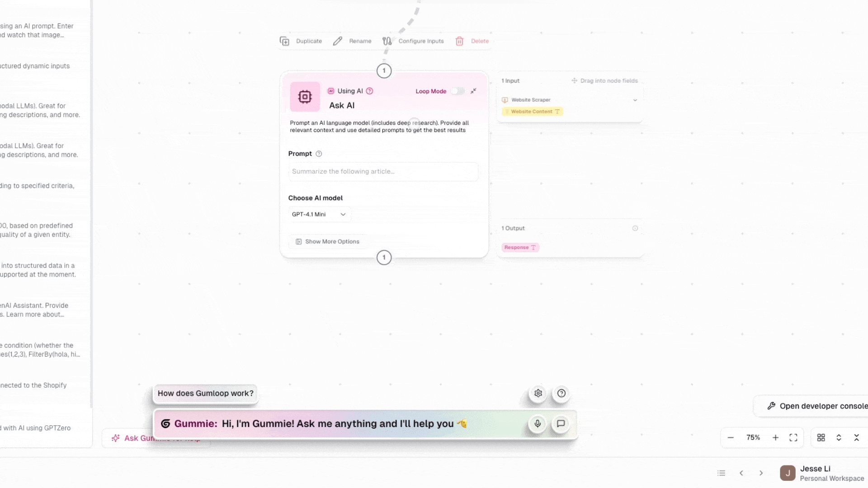
Task: Click into the Prompt input field
Action: point(383,172)
